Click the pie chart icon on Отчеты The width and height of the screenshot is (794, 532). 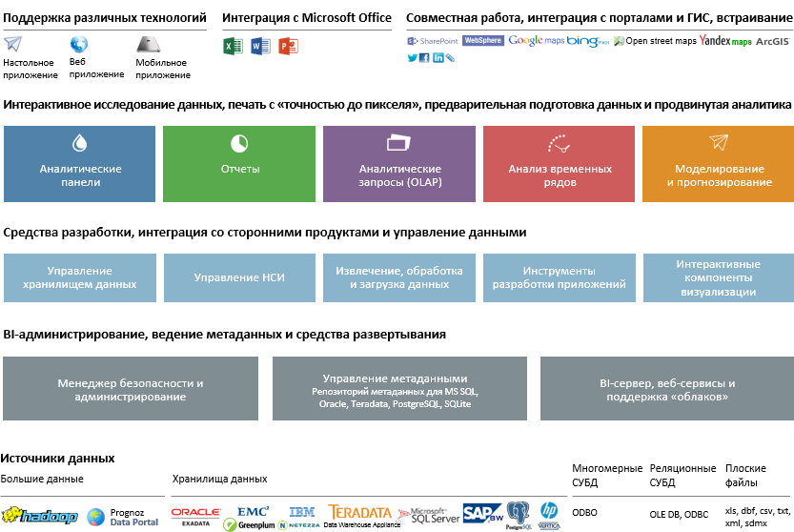[239, 143]
